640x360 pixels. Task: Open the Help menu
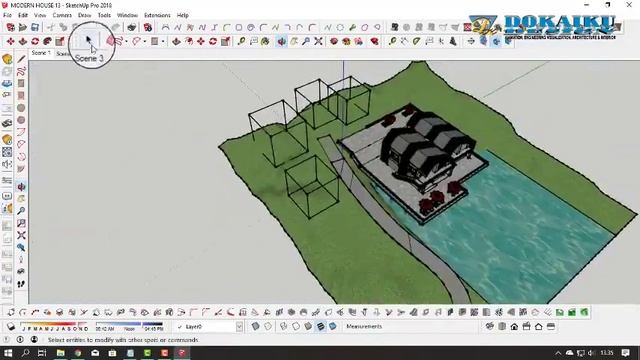click(182, 15)
